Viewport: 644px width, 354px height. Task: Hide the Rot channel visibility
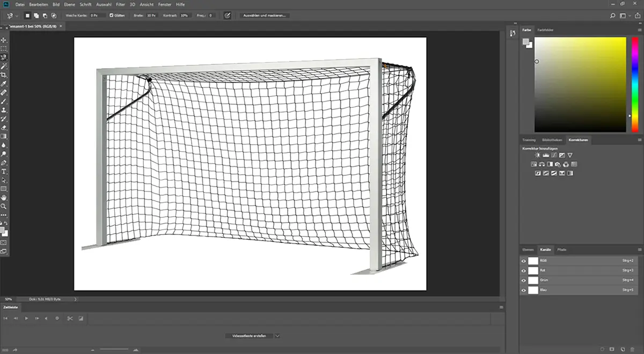point(524,270)
